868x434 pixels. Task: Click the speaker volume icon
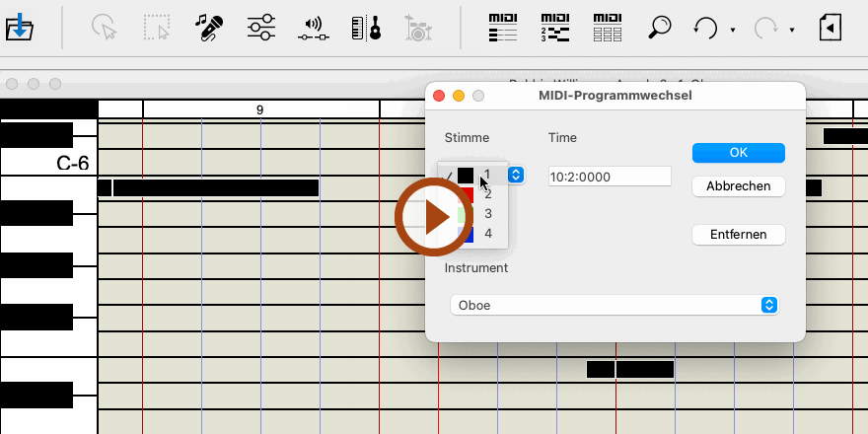(313, 28)
